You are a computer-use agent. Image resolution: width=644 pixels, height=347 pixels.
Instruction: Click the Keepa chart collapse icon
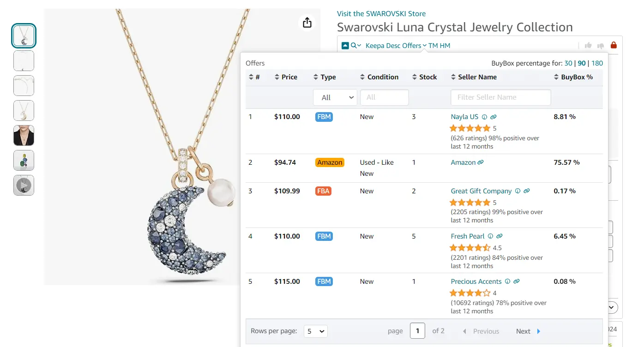(x=344, y=45)
